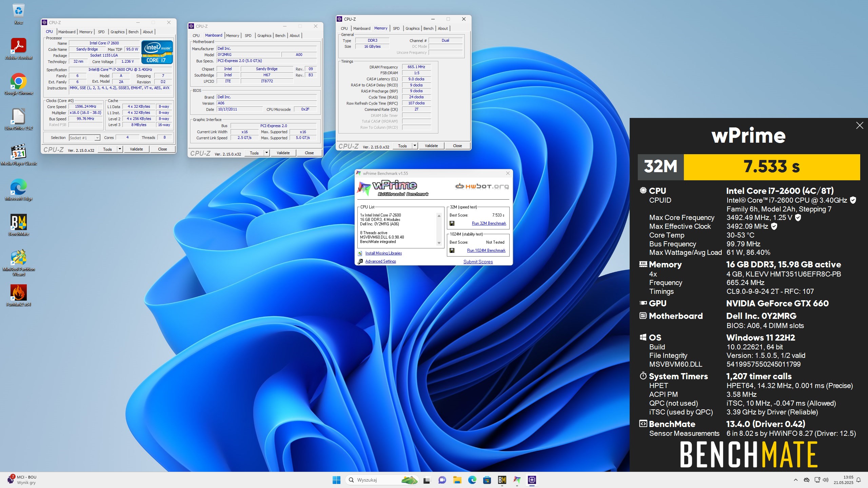Click the Intel Core i7 logo badge
This screenshot has width=868, height=488.
point(157,52)
